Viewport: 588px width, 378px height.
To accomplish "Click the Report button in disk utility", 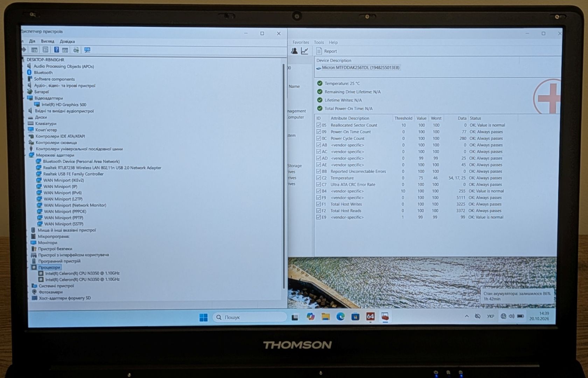I will coord(327,51).
